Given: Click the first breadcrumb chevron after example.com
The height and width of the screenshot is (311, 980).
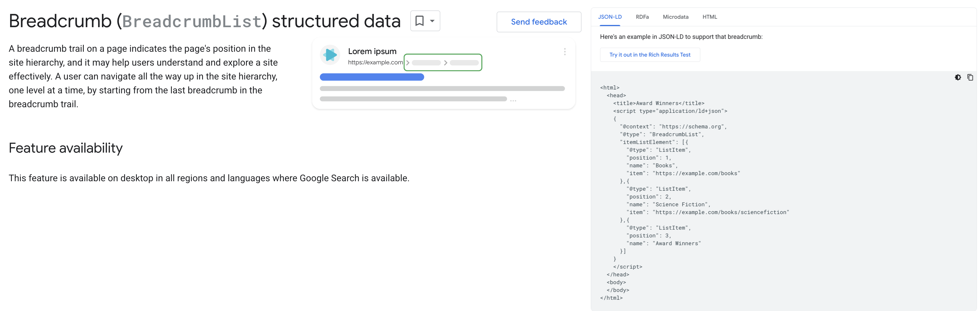Looking at the screenshot, I should click(407, 63).
